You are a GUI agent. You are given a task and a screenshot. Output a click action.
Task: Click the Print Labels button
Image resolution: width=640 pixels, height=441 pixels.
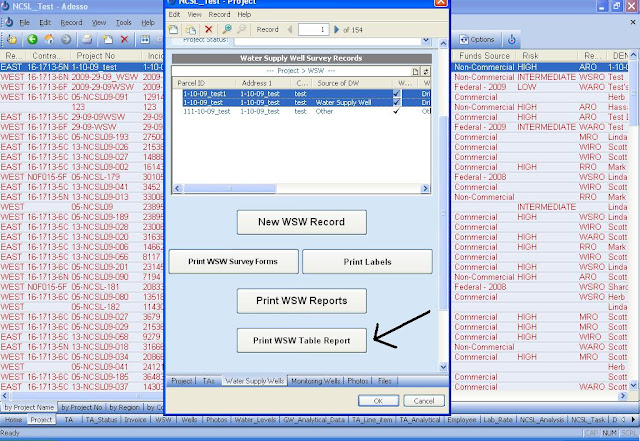[x=367, y=262]
